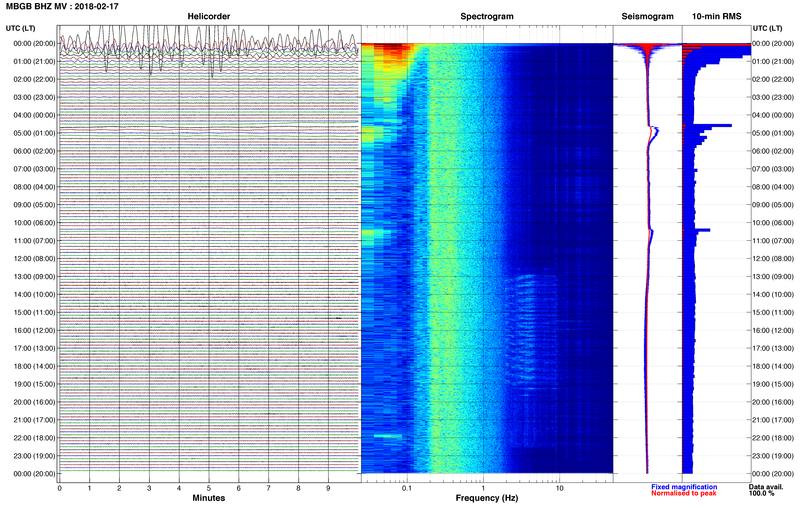
Task: Select the Frequency (Hz) axis title
Action: point(487,498)
